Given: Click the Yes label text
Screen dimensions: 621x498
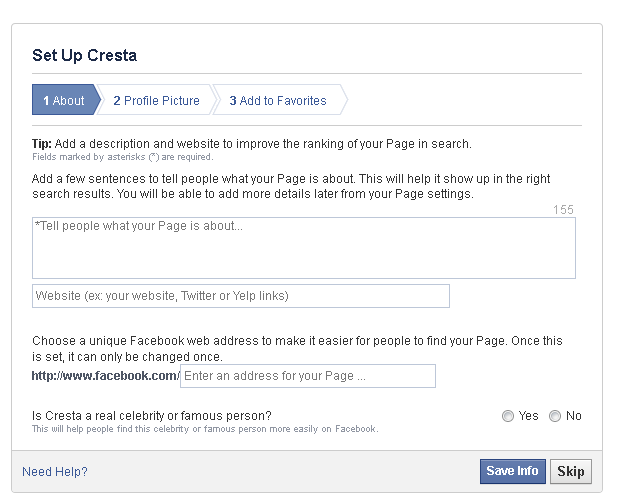Looking at the screenshot, I should point(528,416).
